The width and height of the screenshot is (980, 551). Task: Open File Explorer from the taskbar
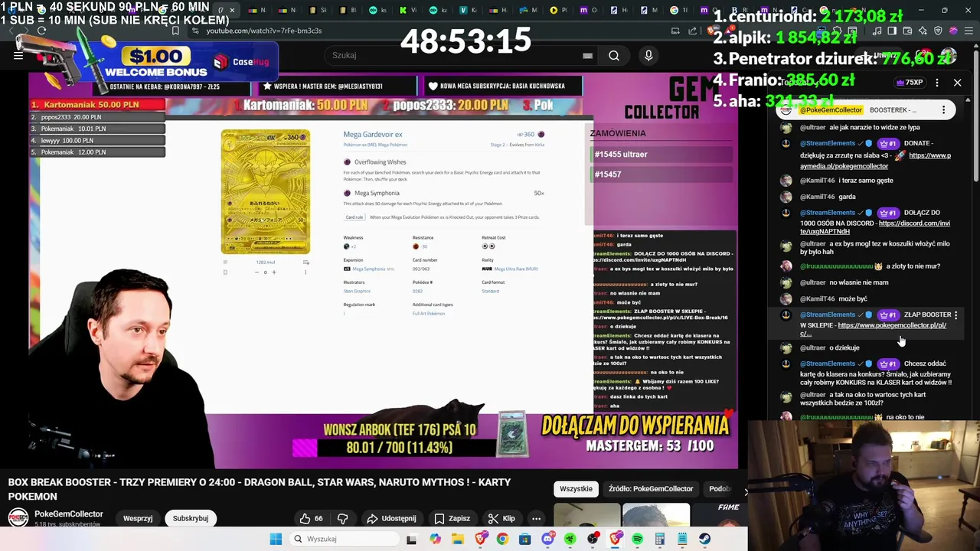coord(457,539)
